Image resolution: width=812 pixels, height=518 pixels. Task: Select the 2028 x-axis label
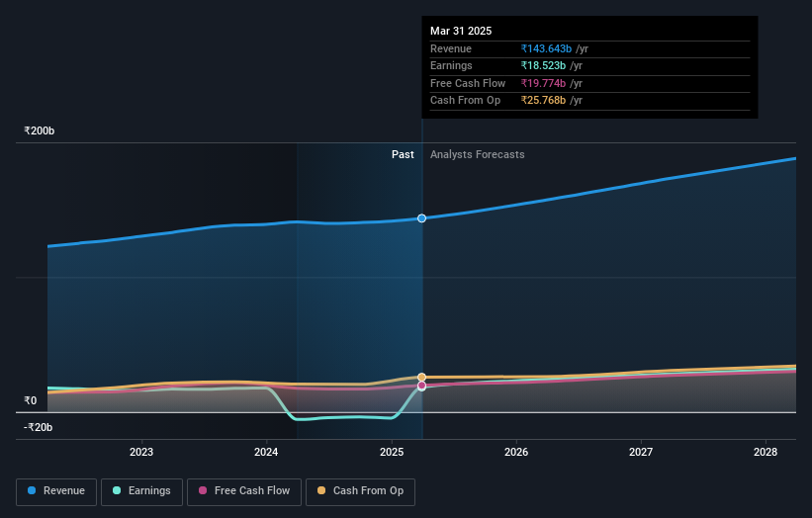point(766,453)
